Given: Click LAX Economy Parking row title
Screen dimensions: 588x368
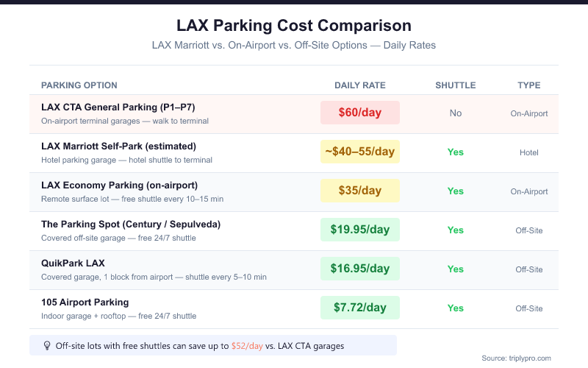Looking at the screenshot, I should [x=119, y=185].
